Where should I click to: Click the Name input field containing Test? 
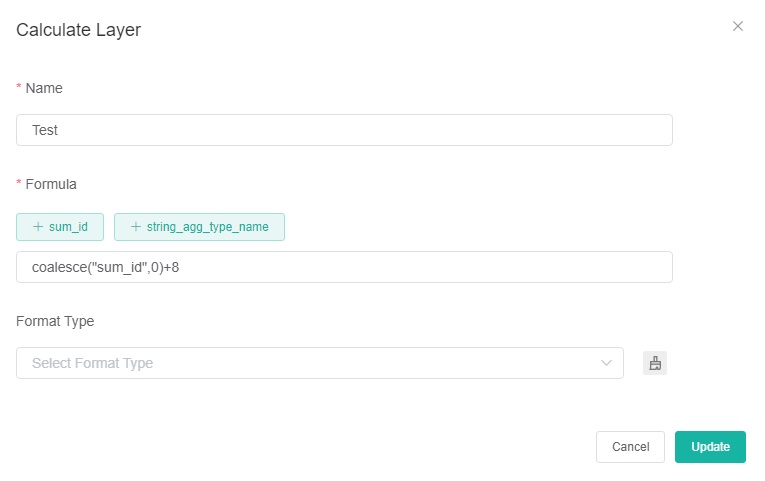coord(344,130)
